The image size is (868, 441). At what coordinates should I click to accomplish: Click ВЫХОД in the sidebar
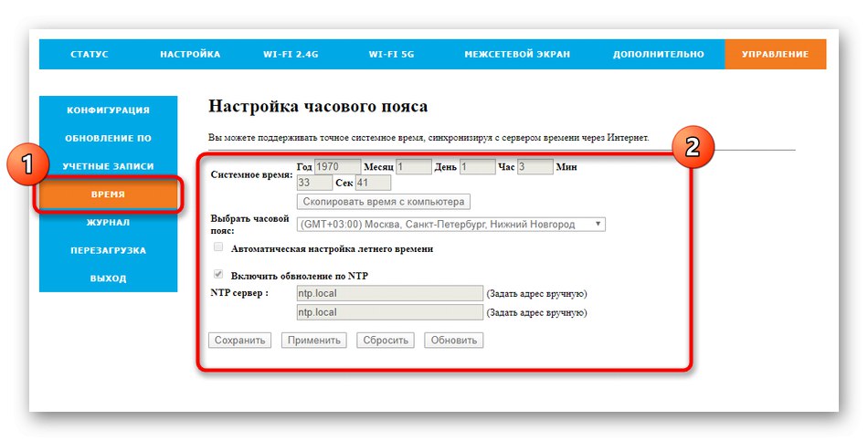[x=109, y=278]
